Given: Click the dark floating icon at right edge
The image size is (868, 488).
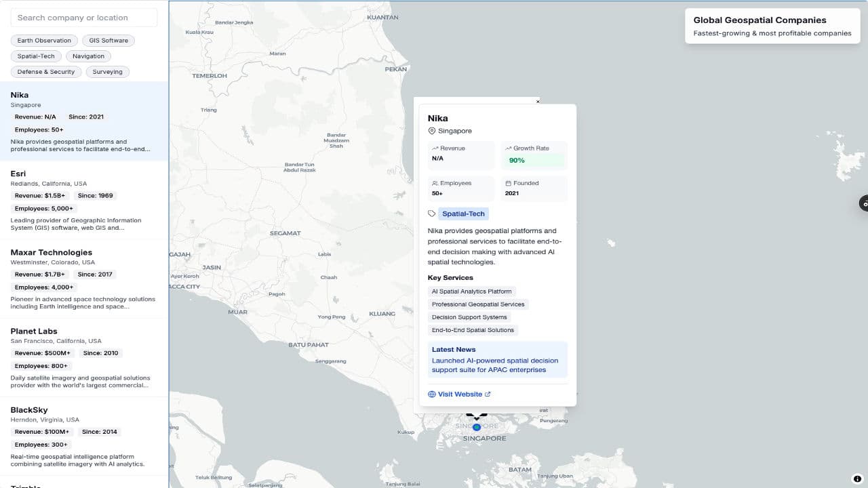Looking at the screenshot, I should [864, 203].
